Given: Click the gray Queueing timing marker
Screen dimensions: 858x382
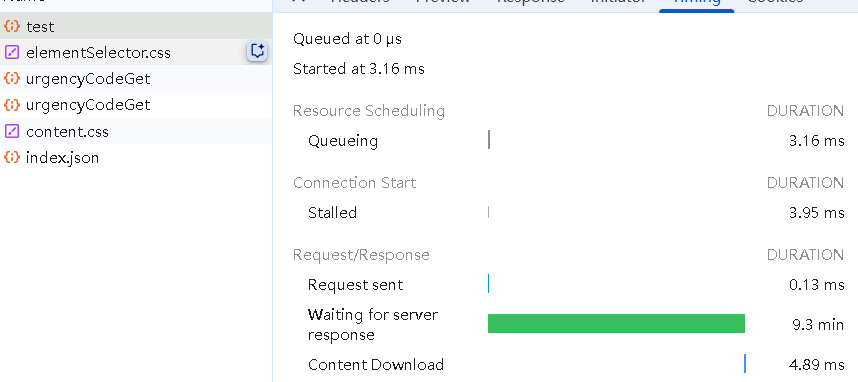Looking at the screenshot, I should pyautogui.click(x=489, y=140).
